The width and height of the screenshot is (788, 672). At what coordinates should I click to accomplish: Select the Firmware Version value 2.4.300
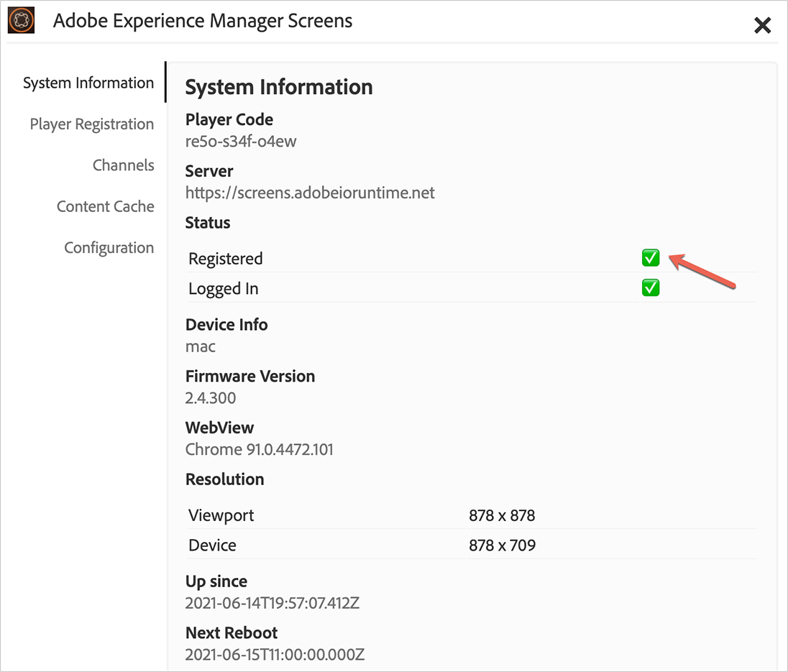click(211, 397)
